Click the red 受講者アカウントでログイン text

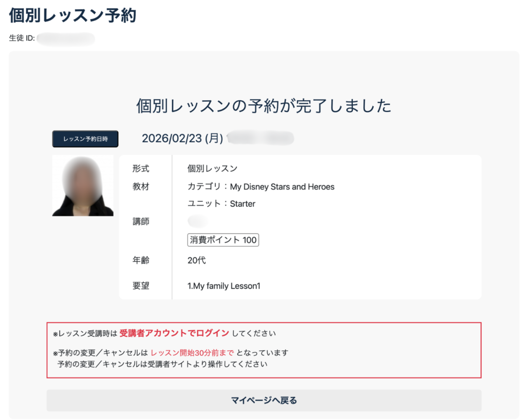click(174, 333)
